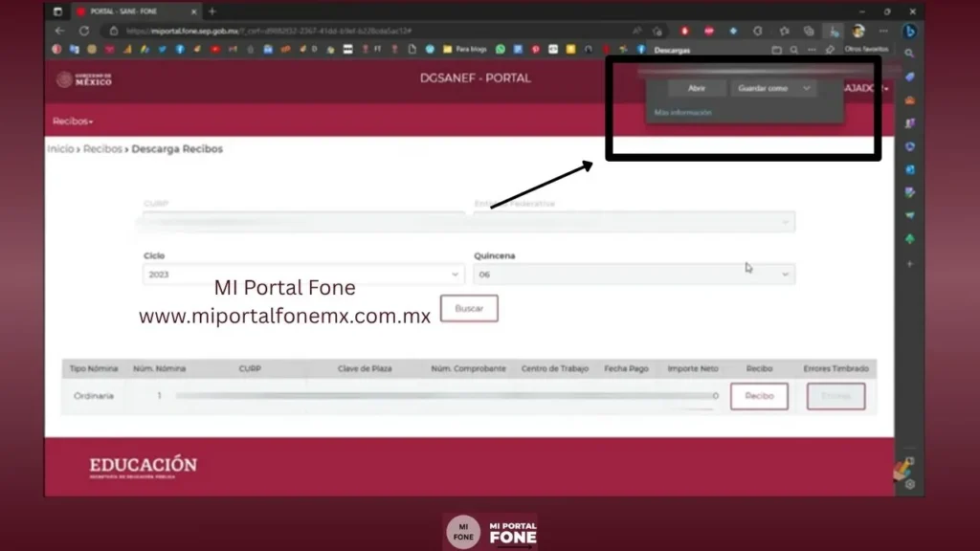The image size is (980, 551).
Task: Click the Abrir download button
Action: pos(697,88)
